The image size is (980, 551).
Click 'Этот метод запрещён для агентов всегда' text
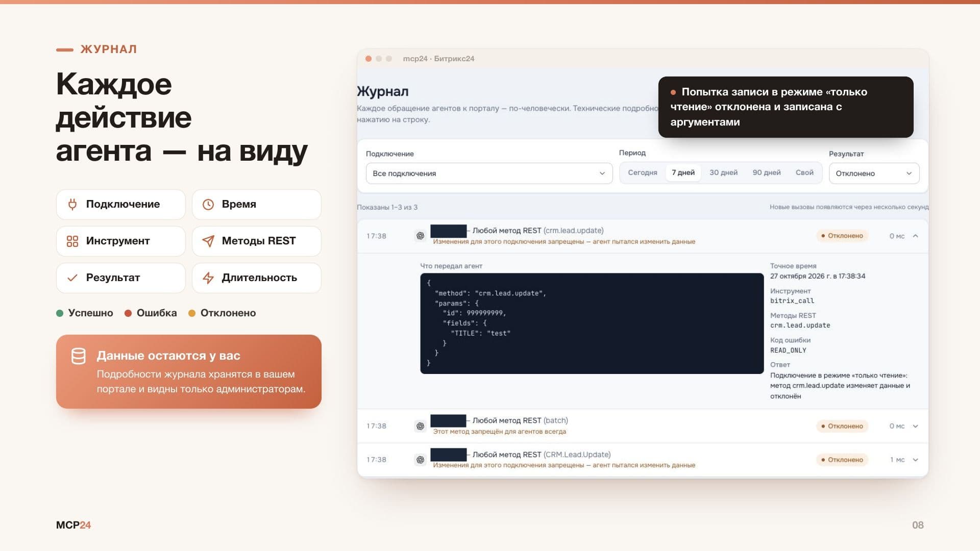point(500,432)
